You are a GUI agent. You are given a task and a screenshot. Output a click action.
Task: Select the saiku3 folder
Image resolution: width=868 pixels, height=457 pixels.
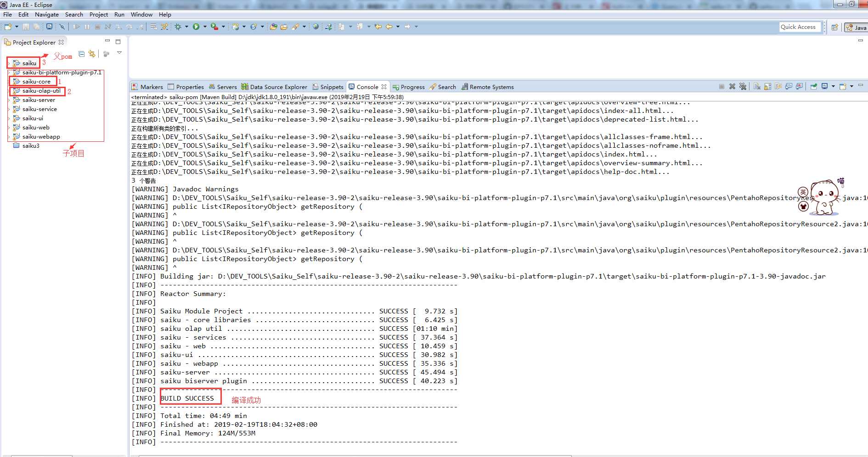(x=31, y=146)
